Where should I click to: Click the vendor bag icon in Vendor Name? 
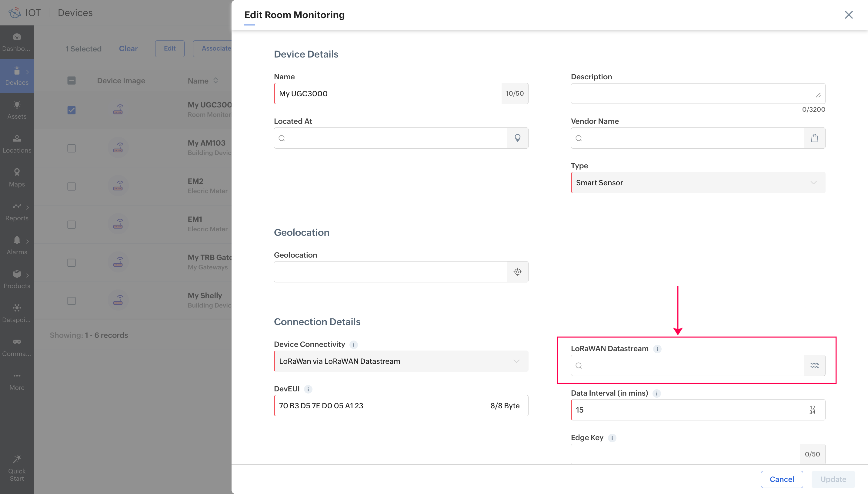814,138
